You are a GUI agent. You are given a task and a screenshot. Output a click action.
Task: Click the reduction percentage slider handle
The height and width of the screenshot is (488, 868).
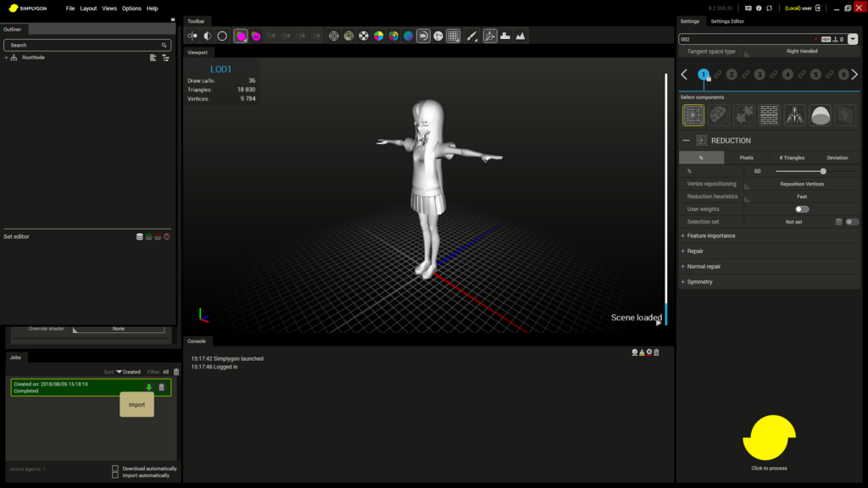(x=823, y=171)
